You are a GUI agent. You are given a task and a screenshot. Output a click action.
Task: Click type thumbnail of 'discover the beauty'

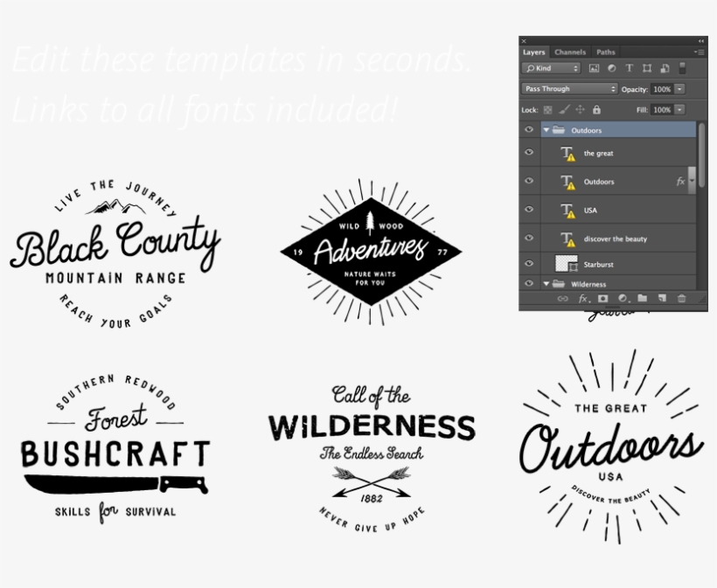(x=567, y=239)
